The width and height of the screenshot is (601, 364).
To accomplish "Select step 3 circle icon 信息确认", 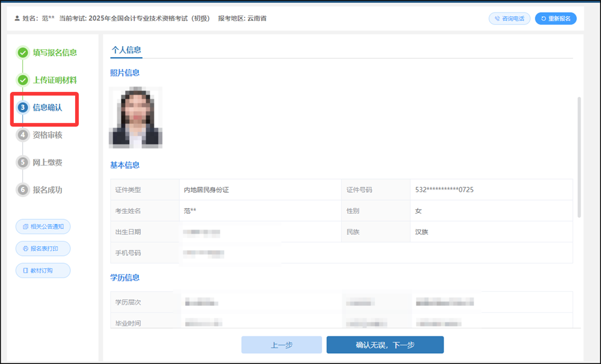I will (23, 108).
